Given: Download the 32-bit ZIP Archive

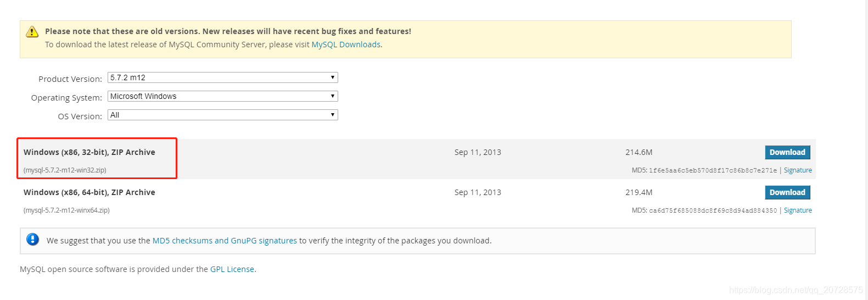Looking at the screenshot, I should [x=787, y=152].
